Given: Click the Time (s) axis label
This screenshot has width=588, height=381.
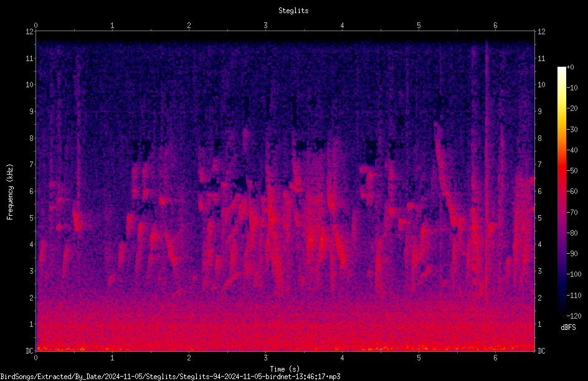Looking at the screenshot, I should point(285,369).
